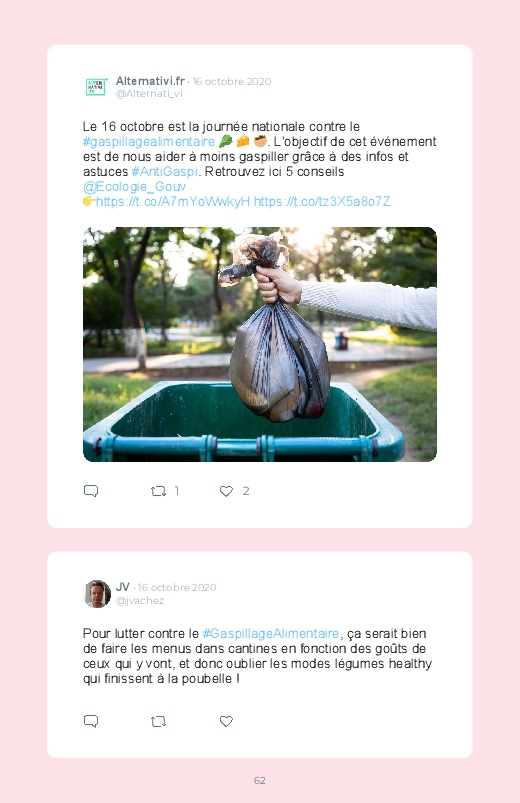Click the JV account name

(122, 587)
